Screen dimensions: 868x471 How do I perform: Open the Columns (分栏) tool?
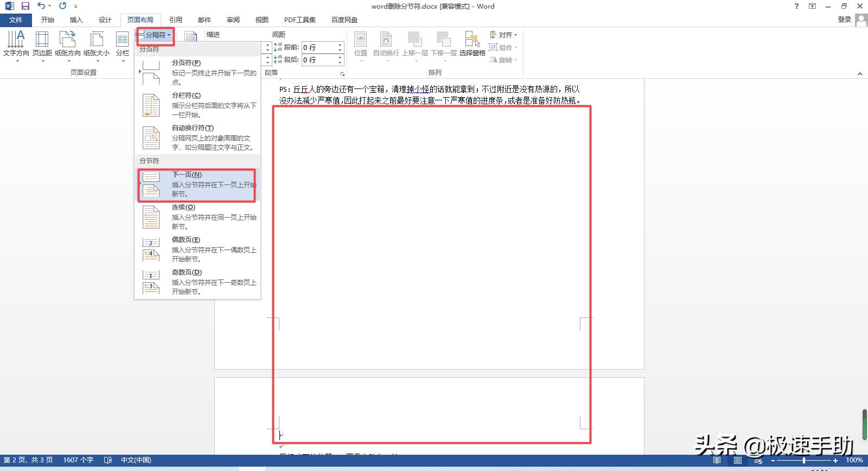pyautogui.click(x=123, y=43)
